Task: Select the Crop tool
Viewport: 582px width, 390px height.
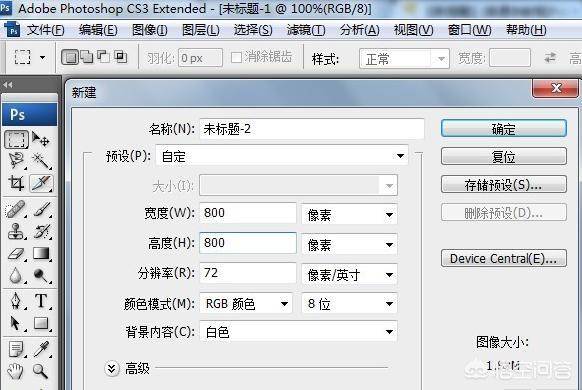Action: click(x=16, y=183)
